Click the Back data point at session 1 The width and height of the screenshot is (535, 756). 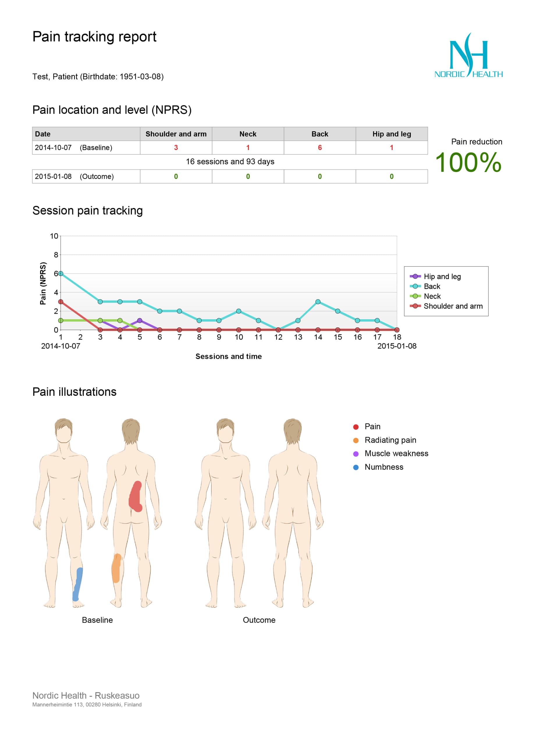point(61,273)
